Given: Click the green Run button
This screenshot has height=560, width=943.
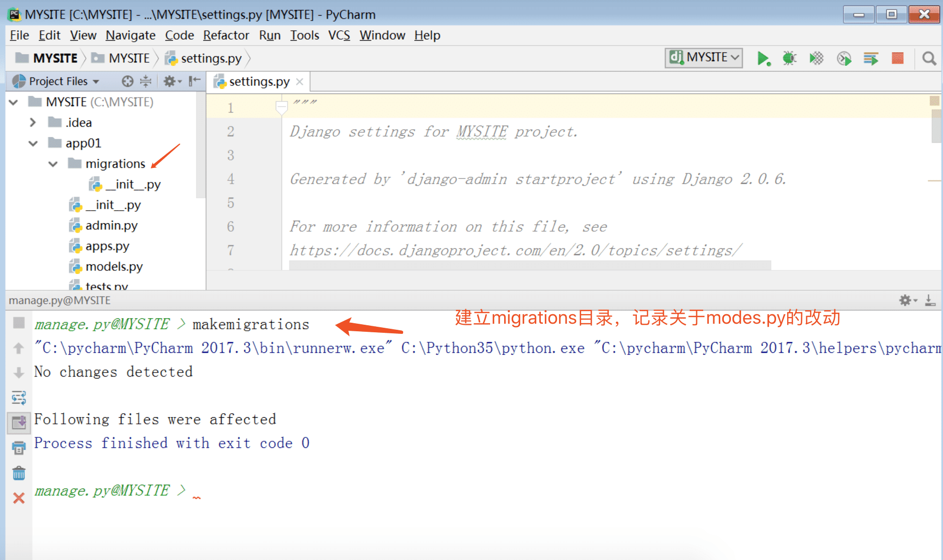Looking at the screenshot, I should [x=764, y=58].
